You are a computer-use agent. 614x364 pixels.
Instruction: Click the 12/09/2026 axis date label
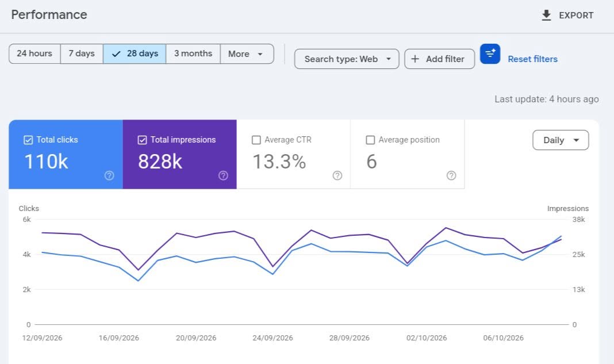[x=43, y=338]
